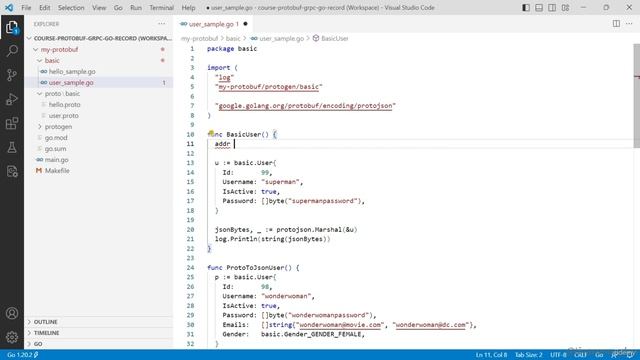Open the Source Control view
This screenshot has width=640, height=360.
point(12,75)
